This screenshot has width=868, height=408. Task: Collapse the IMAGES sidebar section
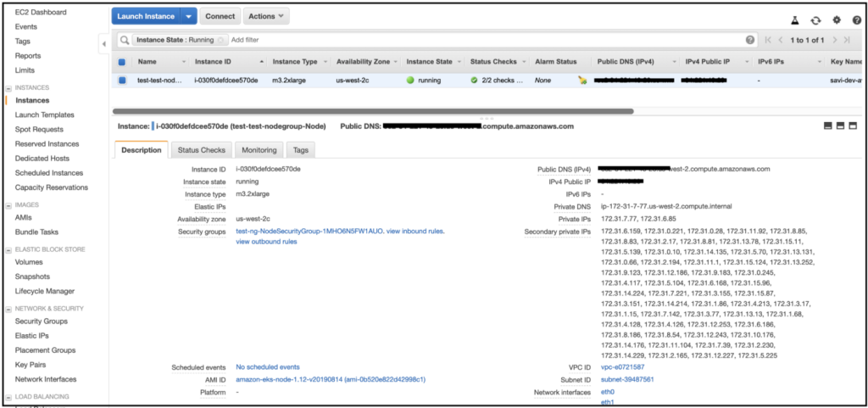tap(8, 205)
